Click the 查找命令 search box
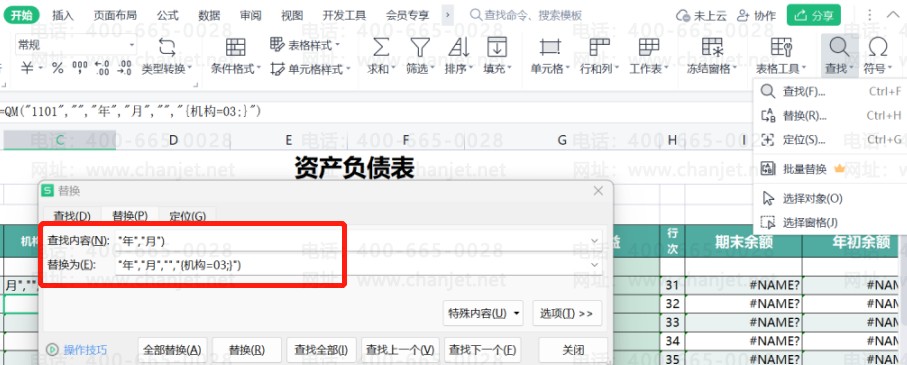This screenshot has height=365, width=907. coord(526,15)
